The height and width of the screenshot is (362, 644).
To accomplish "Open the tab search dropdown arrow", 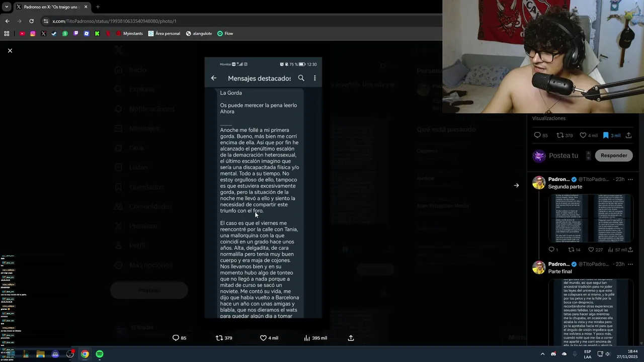I will [6, 7].
